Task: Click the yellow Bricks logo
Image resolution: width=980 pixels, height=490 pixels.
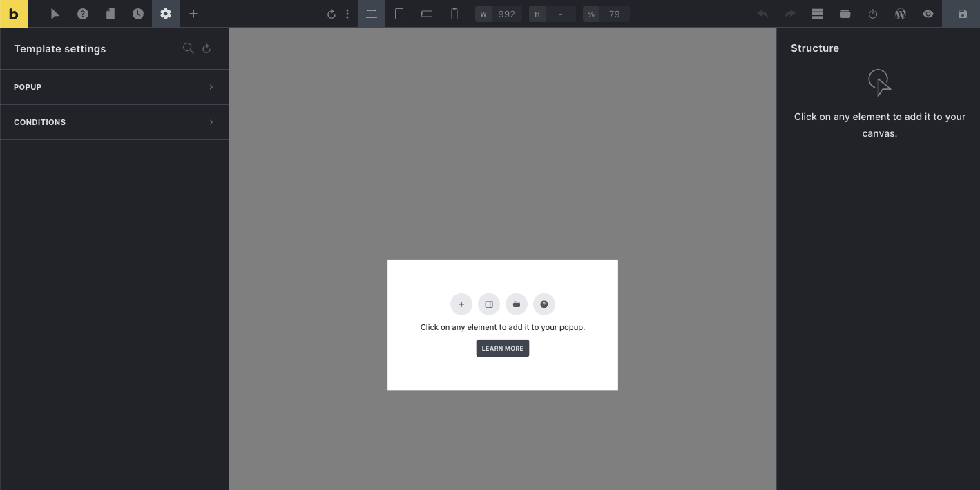Action: (x=14, y=14)
